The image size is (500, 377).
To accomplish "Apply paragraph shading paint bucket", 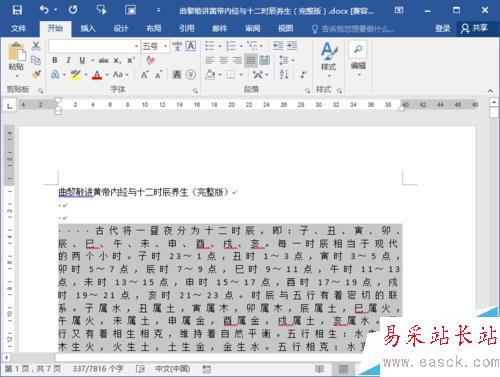I will click(x=210, y=74).
